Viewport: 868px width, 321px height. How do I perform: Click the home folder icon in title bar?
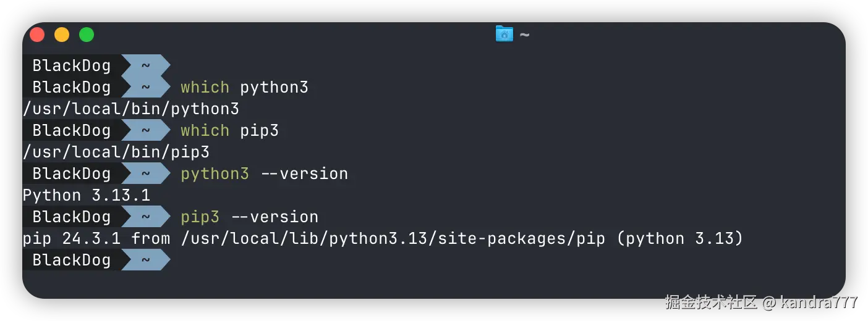pos(504,34)
